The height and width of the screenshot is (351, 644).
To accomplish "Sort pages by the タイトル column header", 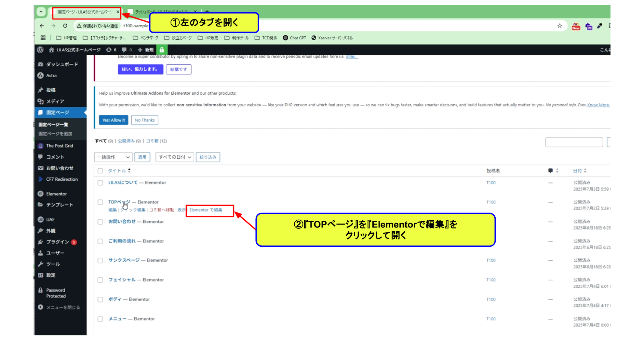I will 119,171.
